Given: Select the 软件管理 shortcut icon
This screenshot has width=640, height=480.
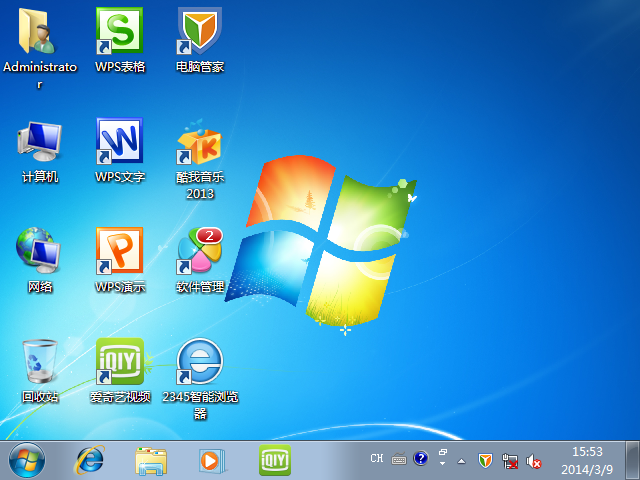Looking at the screenshot, I should [x=200, y=253].
